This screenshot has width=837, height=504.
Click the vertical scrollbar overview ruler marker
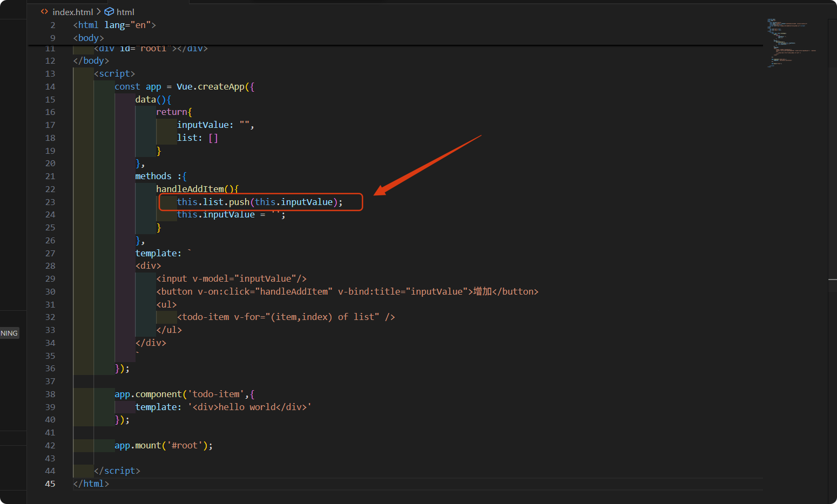click(x=832, y=280)
